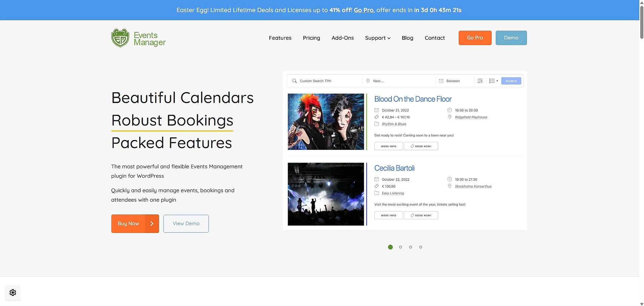Screen dimensions: 644x306
Task: Open the Contact page
Action: [434, 38]
